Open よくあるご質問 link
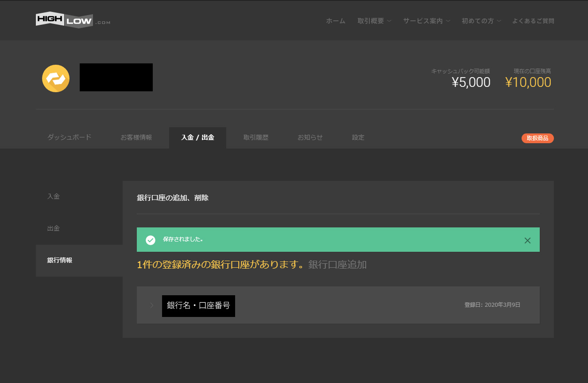This screenshot has height=383, width=588. [x=533, y=21]
